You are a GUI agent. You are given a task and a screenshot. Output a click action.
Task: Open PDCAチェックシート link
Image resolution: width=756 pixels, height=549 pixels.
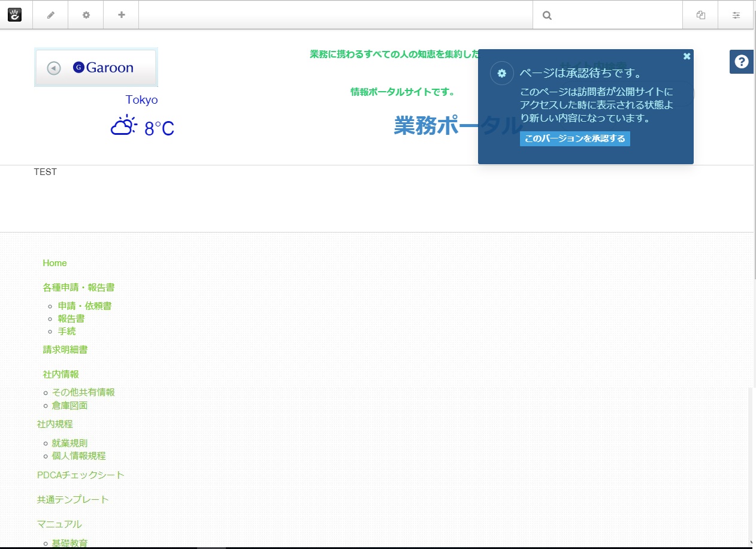tap(81, 475)
